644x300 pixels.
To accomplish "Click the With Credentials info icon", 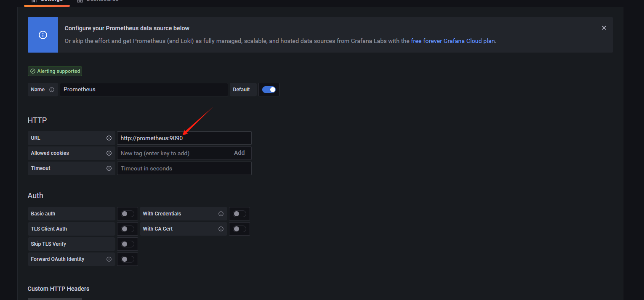I will (221, 214).
